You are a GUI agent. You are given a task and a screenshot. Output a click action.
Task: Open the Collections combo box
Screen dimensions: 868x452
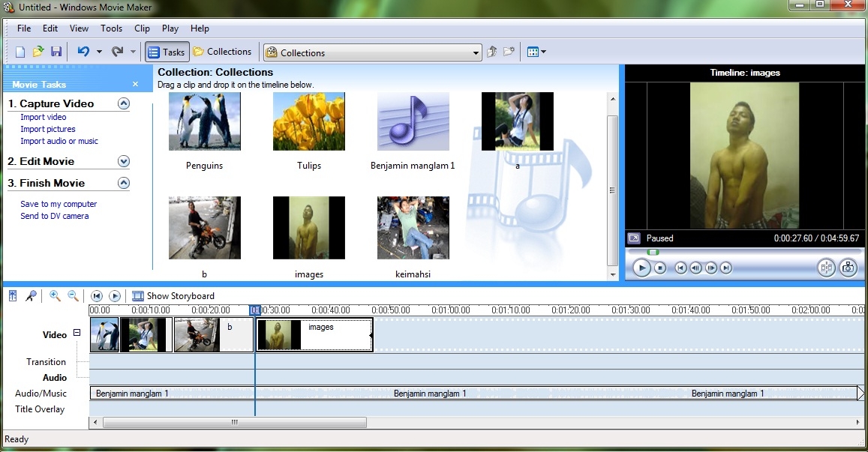pyautogui.click(x=373, y=52)
